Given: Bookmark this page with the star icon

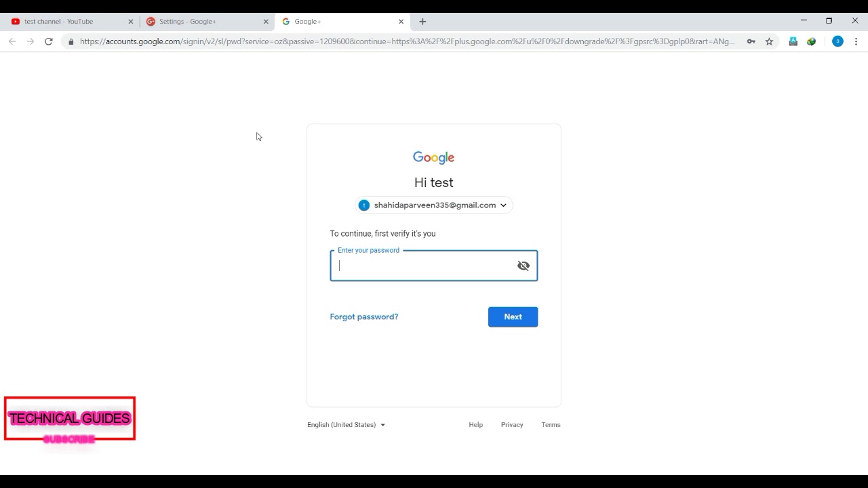Looking at the screenshot, I should click(769, 41).
